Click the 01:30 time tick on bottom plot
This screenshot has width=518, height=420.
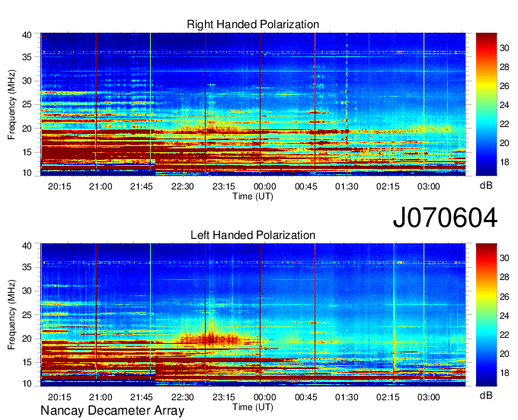[347, 397]
